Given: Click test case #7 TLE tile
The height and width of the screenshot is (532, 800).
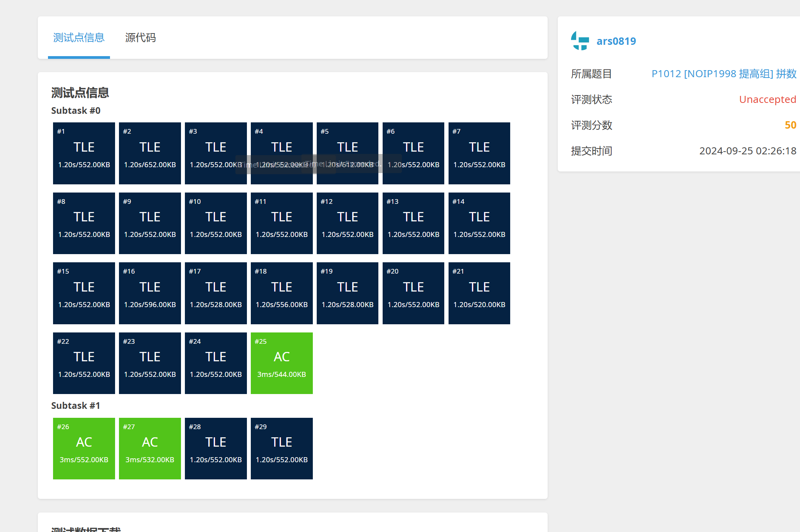Looking at the screenshot, I should click(479, 153).
